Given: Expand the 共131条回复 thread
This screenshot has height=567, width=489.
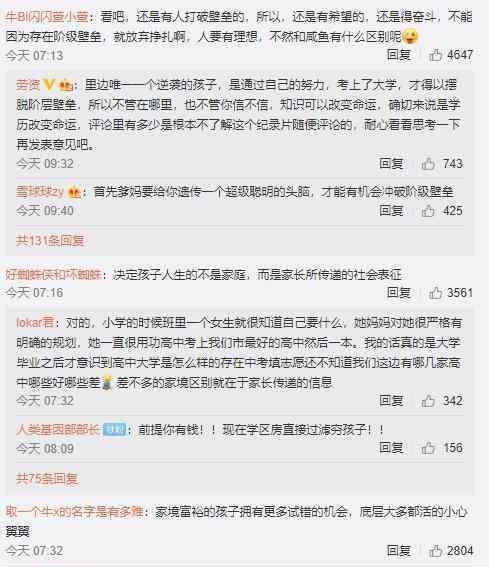Looking at the screenshot, I should pyautogui.click(x=50, y=240).
